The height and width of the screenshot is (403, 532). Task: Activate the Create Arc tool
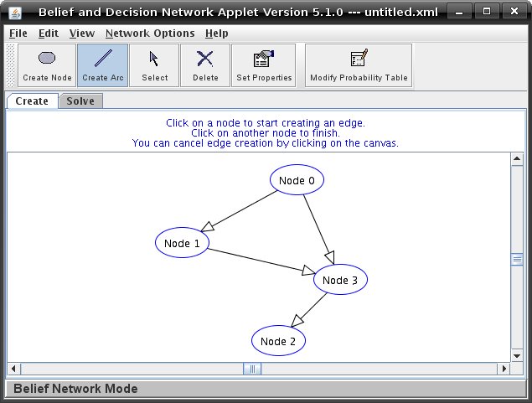(103, 65)
